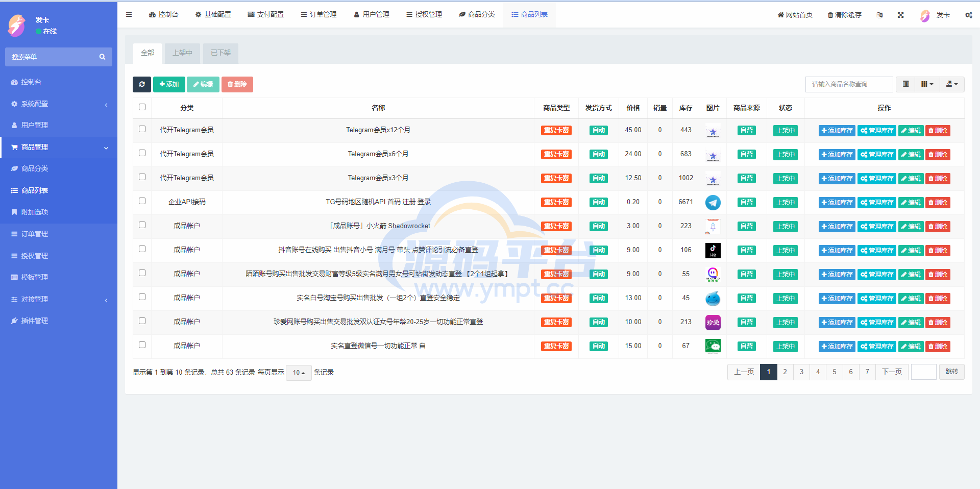Delete the TG号码地区随机API product row
The height and width of the screenshot is (489, 980).
[938, 203]
